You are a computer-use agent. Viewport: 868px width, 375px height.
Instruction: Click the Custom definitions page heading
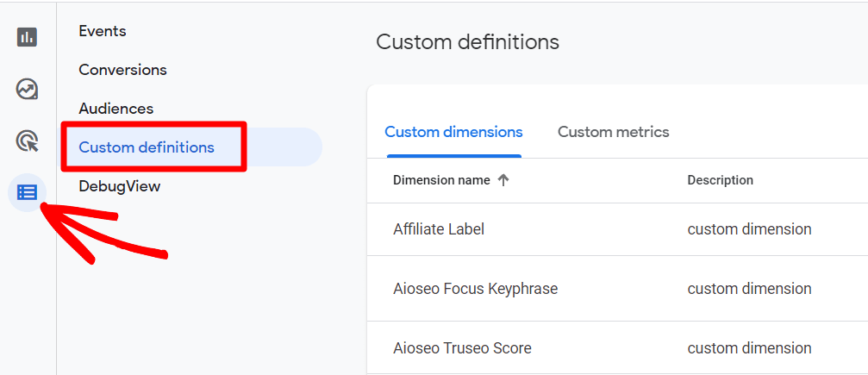[x=468, y=42]
